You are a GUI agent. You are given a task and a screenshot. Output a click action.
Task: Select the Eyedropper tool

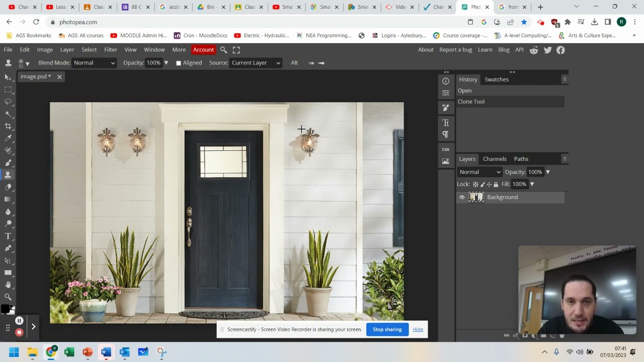[x=8, y=138]
